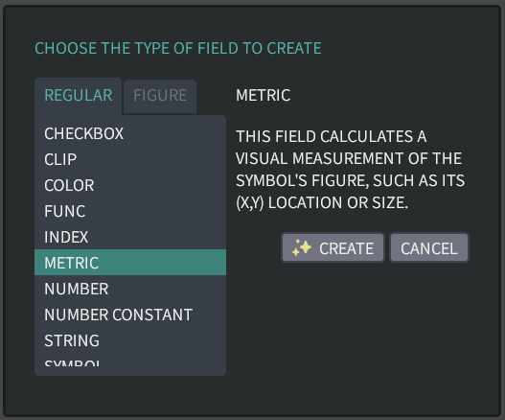Select Func in the type list
This screenshot has height=420, width=505.
tap(130, 211)
